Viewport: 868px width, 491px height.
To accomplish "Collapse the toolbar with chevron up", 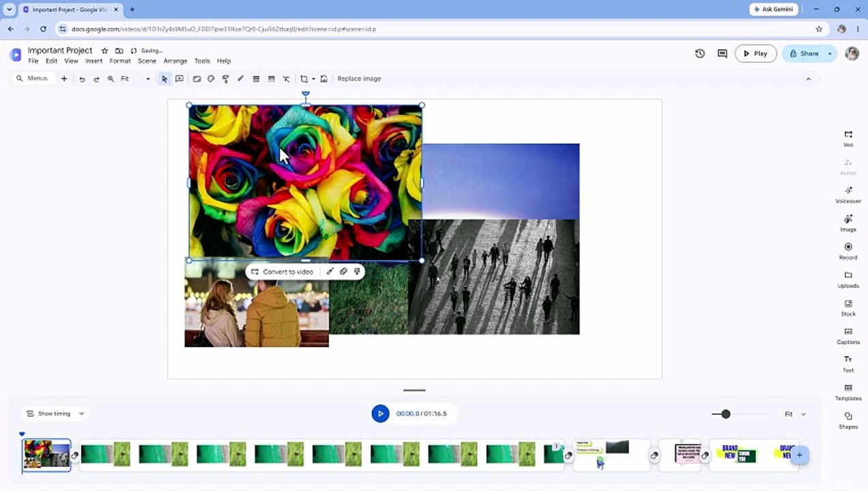I will pyautogui.click(x=809, y=79).
